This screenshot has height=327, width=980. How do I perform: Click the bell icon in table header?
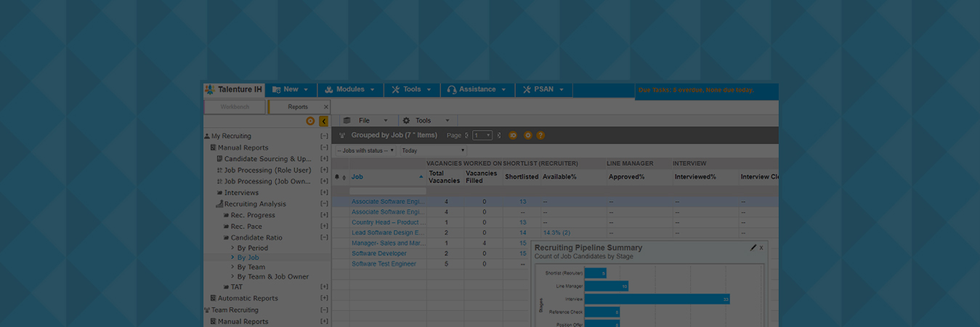point(337,177)
